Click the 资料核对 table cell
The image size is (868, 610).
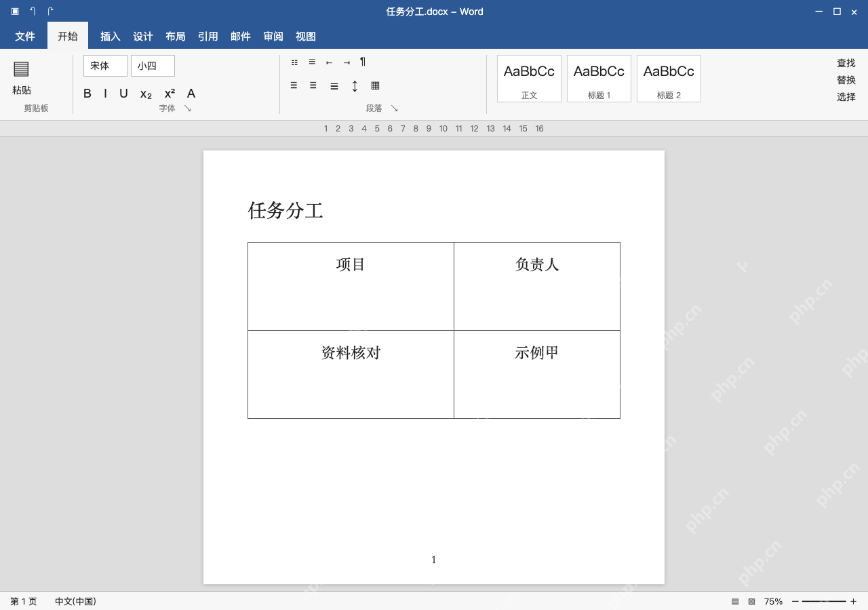[351, 374]
